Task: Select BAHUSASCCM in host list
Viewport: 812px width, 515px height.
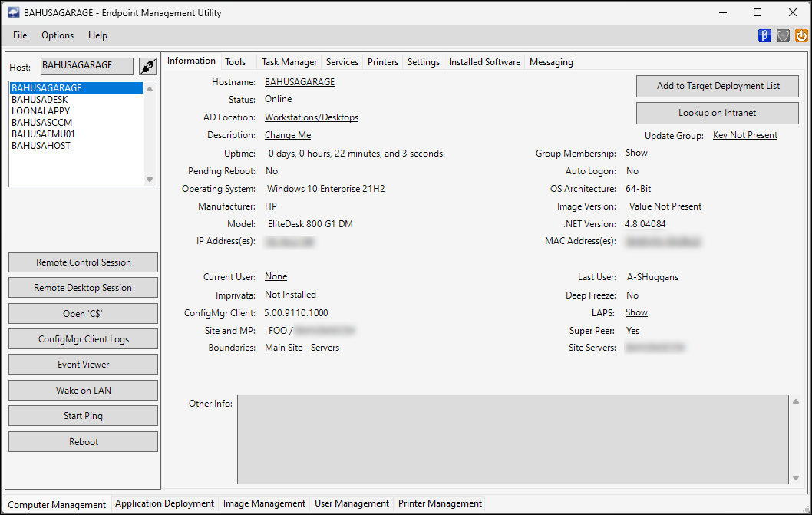Action: click(x=77, y=122)
